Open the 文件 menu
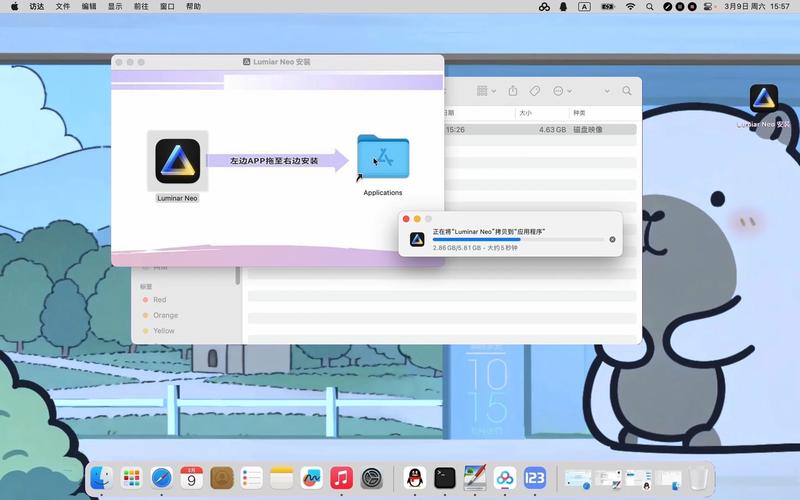Screen dimensions: 800x500 (x=63, y=6)
